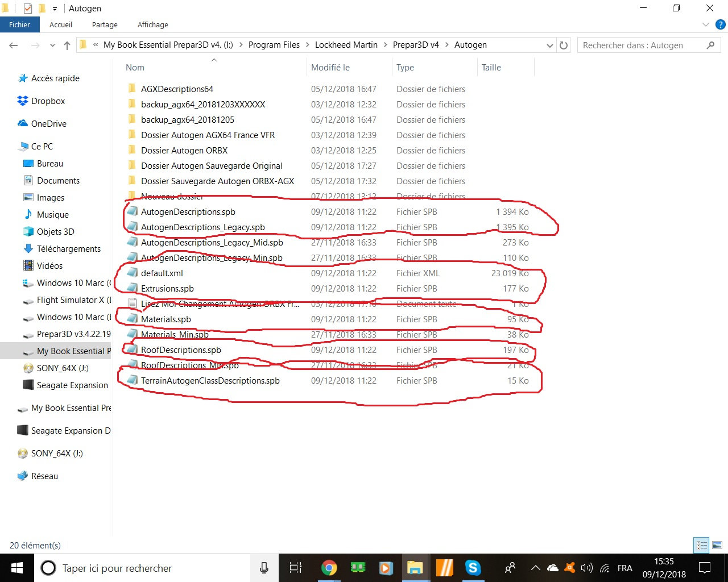Viewport: 728px width, 582px height.
Task: Open Skype from the taskbar
Action: click(473, 568)
